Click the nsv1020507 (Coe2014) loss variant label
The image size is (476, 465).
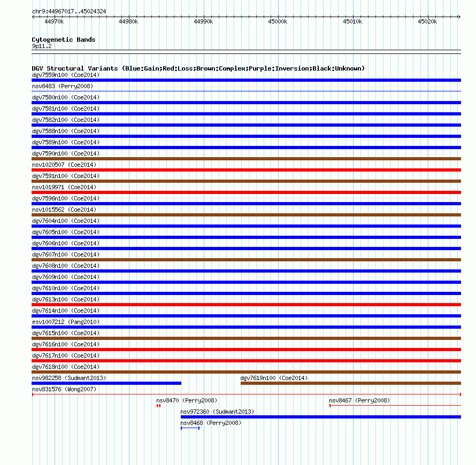click(x=64, y=165)
